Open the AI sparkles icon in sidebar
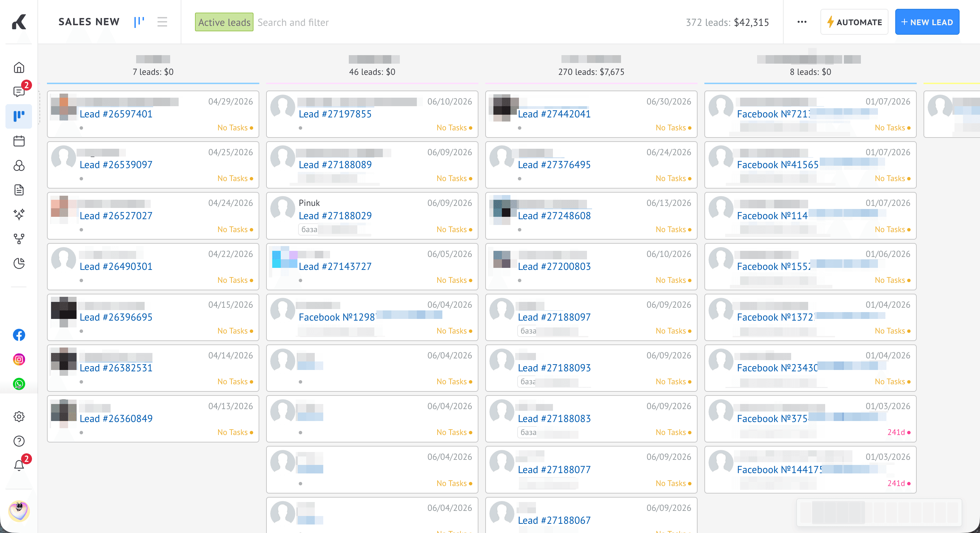Viewport: 980px width, 533px height. 19,214
